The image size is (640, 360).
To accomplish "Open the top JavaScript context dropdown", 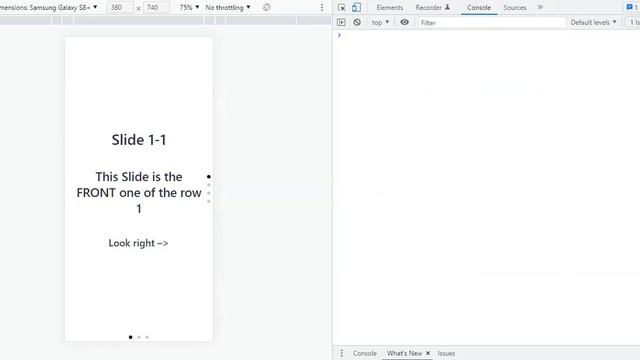I will click(380, 22).
